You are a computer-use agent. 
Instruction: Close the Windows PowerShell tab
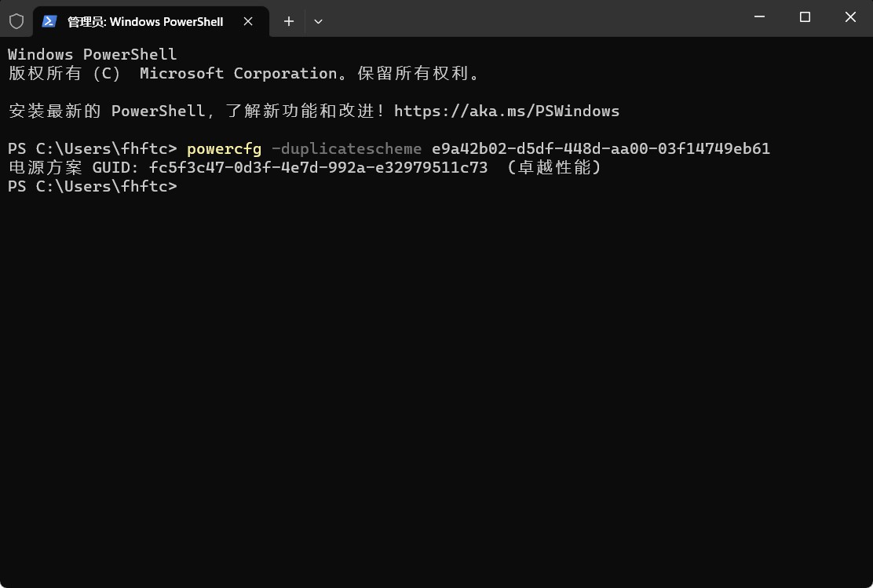248,21
